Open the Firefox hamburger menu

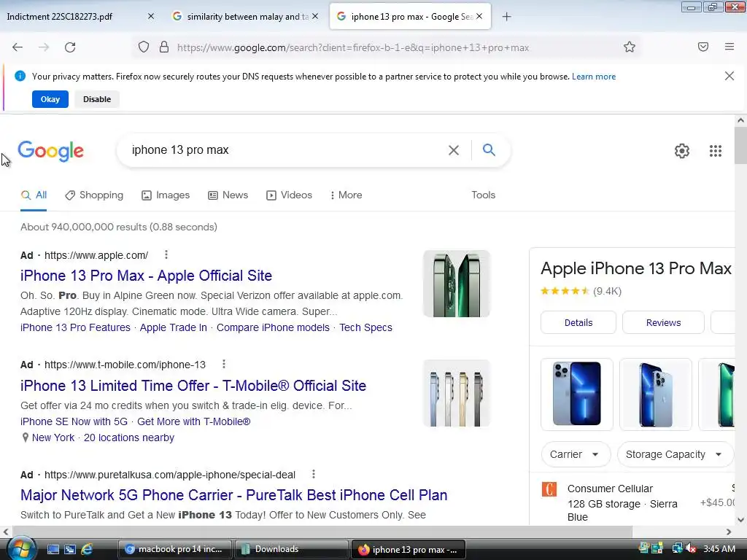[x=729, y=47]
